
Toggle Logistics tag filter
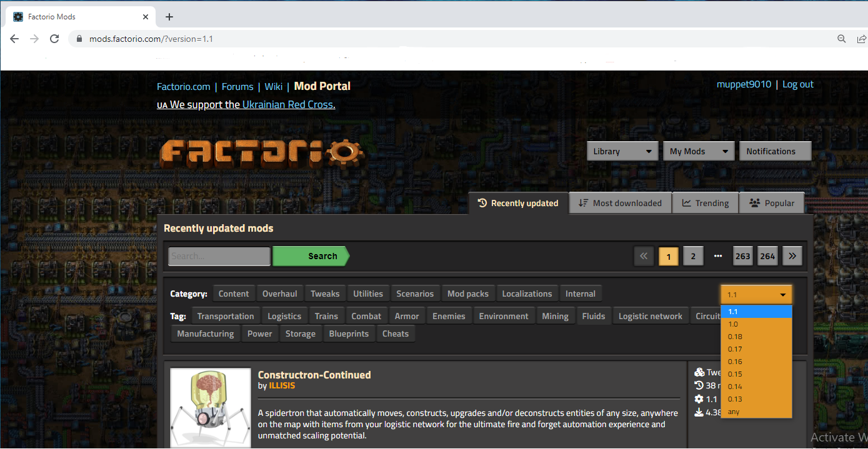tap(284, 316)
